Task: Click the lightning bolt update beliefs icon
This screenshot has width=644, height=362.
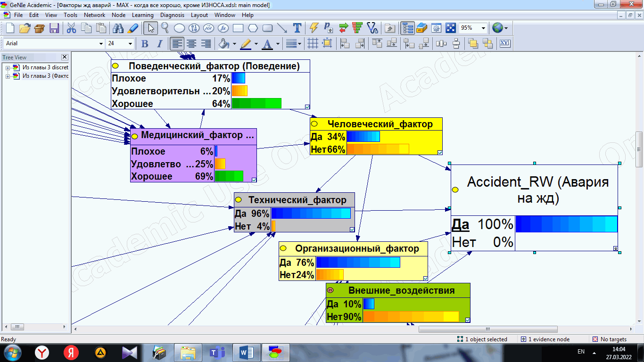Action: click(314, 28)
